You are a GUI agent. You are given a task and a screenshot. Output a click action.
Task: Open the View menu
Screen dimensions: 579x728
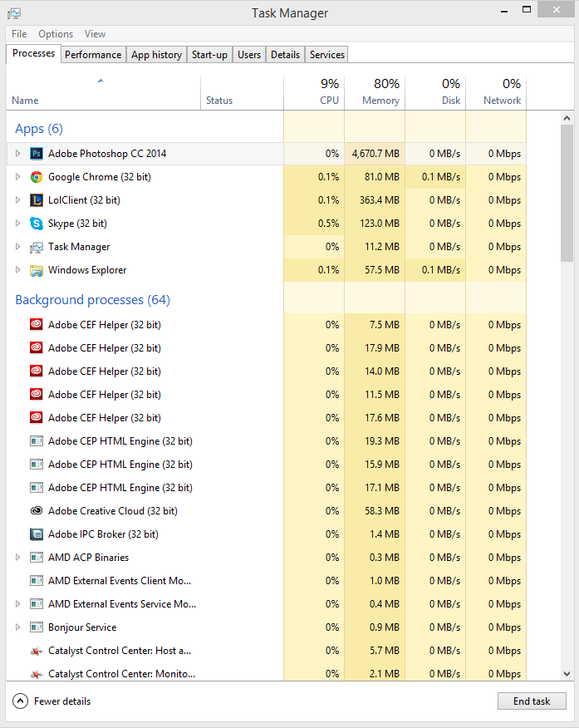95,34
